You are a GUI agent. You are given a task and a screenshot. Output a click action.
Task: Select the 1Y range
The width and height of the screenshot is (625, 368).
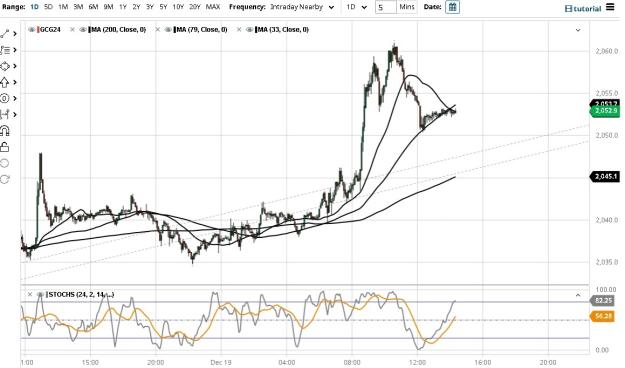pos(123,7)
